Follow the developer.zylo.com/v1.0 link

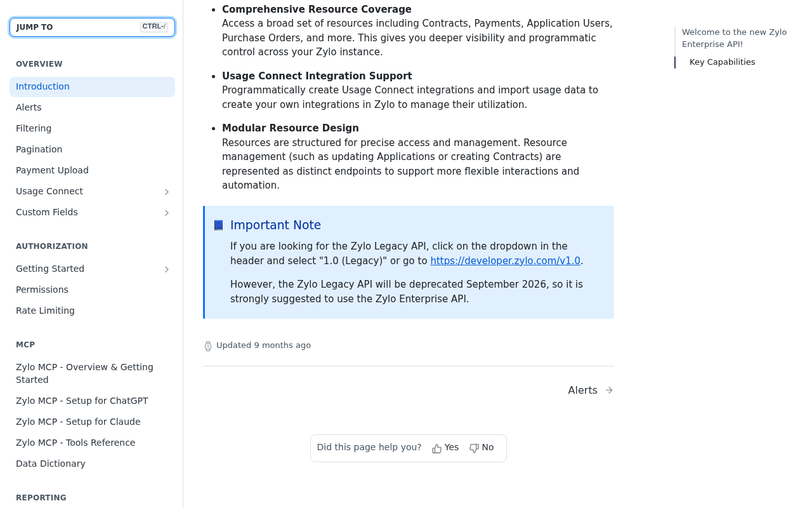click(505, 261)
